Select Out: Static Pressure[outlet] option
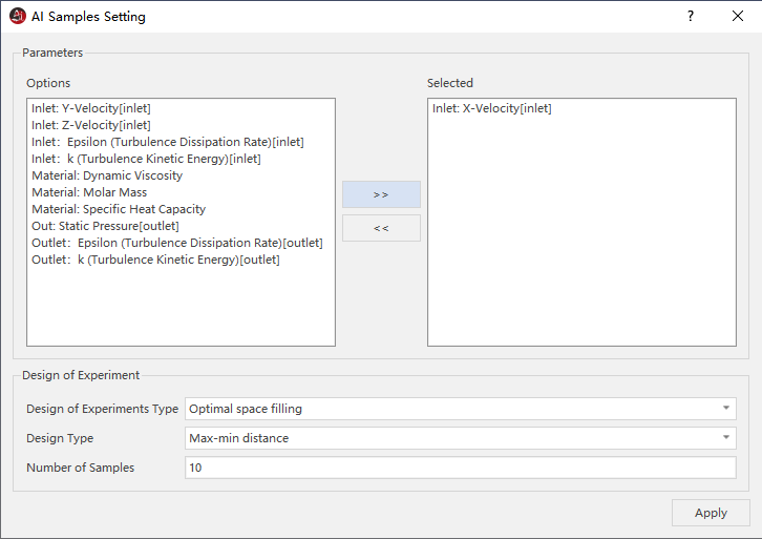This screenshot has width=762, height=539. click(x=105, y=226)
